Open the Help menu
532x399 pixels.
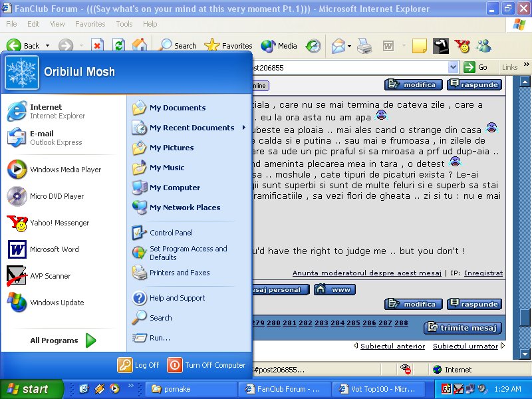150,24
